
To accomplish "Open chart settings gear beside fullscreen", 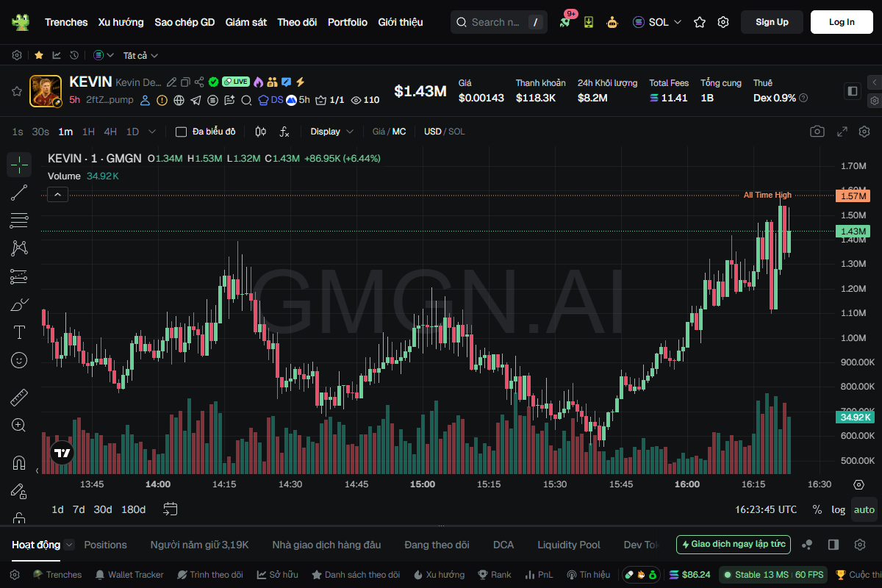I will coord(864,132).
